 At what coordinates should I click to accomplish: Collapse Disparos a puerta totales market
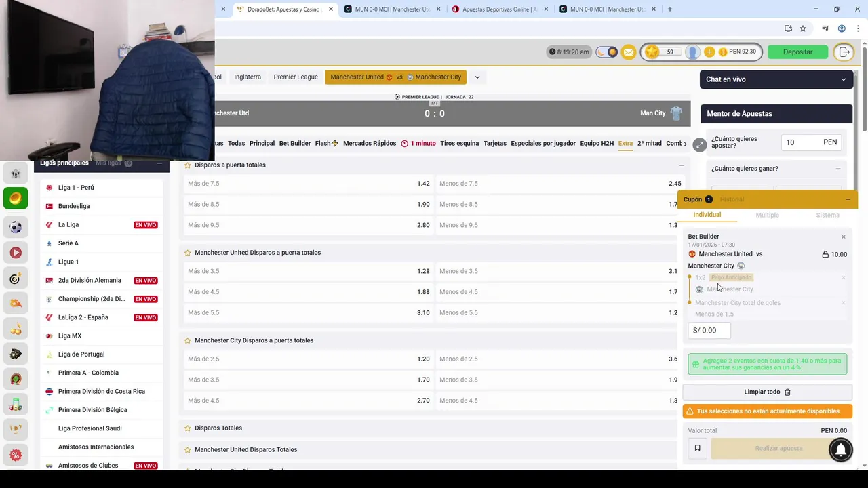pyautogui.click(x=682, y=165)
